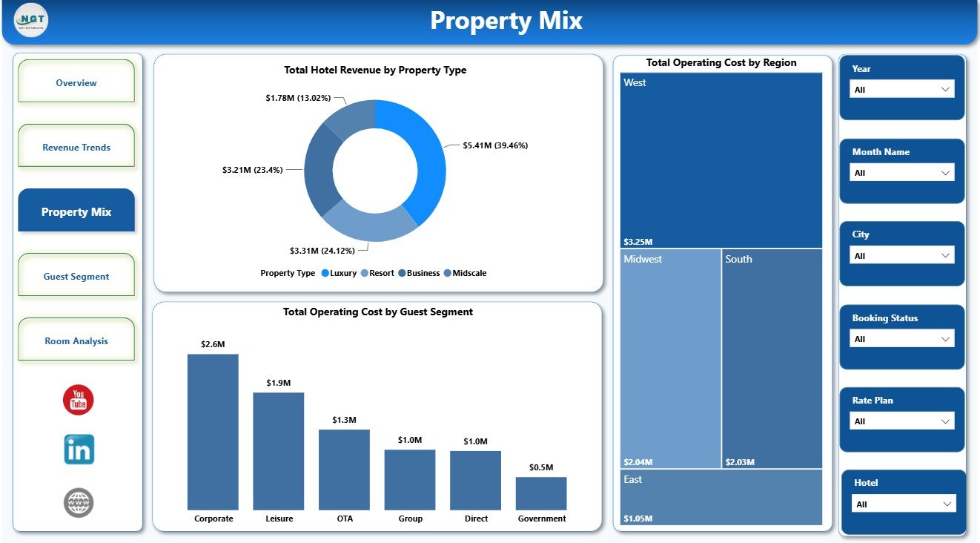The height and width of the screenshot is (543, 980).
Task: Click the '$0.5M' label above Government bar
Action: pyautogui.click(x=541, y=467)
